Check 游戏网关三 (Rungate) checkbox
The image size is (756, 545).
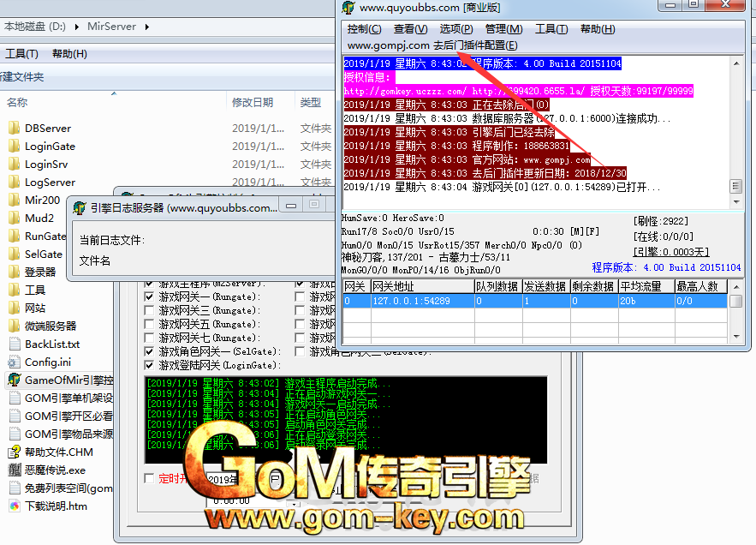pyautogui.click(x=149, y=310)
